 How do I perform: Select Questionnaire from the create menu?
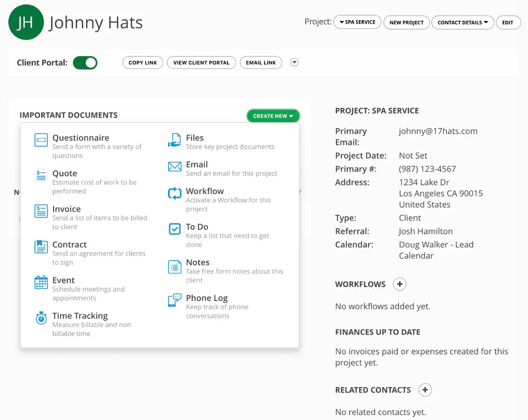tap(91, 146)
